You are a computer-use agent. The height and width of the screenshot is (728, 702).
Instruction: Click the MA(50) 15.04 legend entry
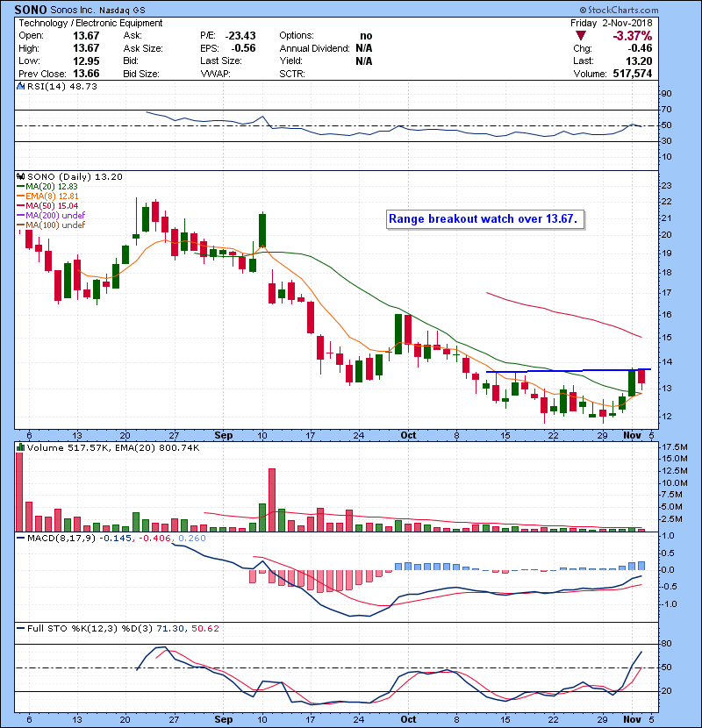[x=47, y=205]
